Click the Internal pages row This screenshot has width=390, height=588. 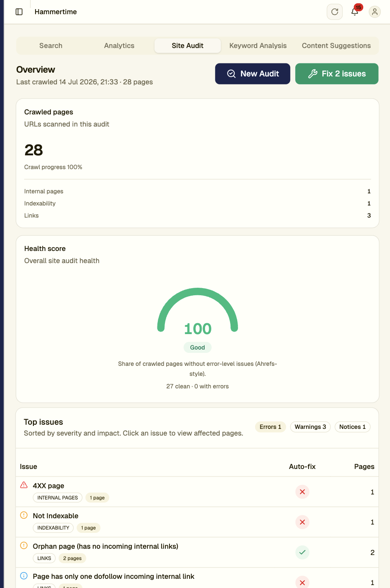pos(198,191)
